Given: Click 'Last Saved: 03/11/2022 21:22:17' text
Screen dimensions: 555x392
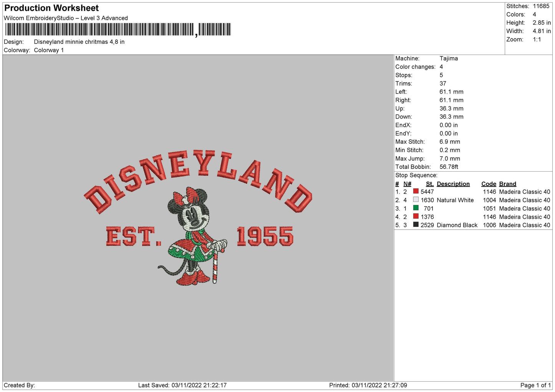Looking at the screenshot, I should 182,385.
